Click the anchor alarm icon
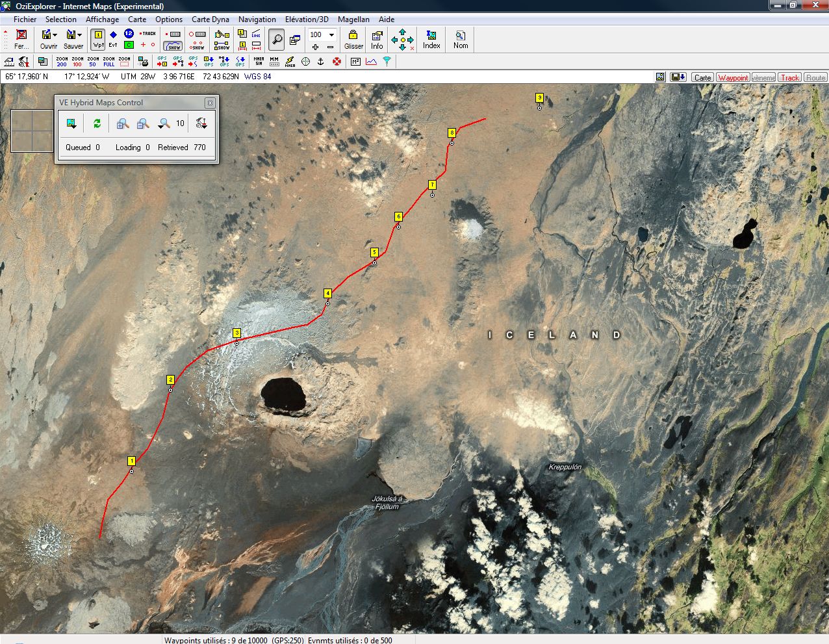The width and height of the screenshot is (829, 644). pyautogui.click(x=320, y=62)
